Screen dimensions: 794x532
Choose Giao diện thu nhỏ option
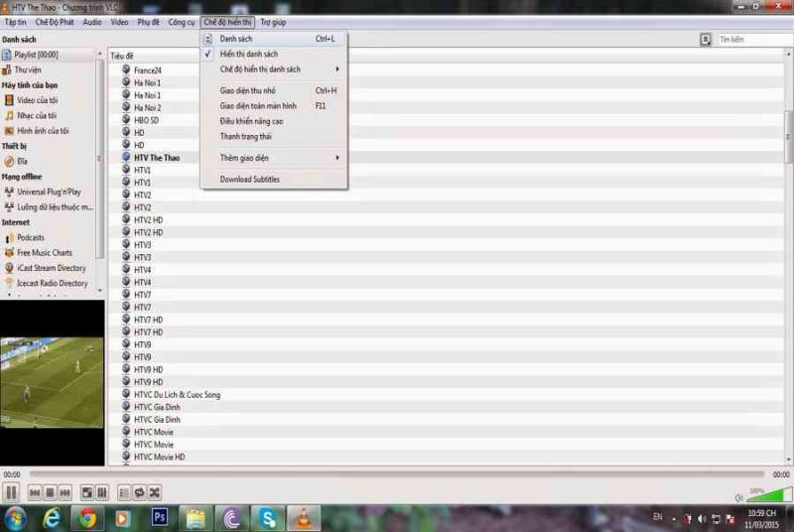pos(274,90)
